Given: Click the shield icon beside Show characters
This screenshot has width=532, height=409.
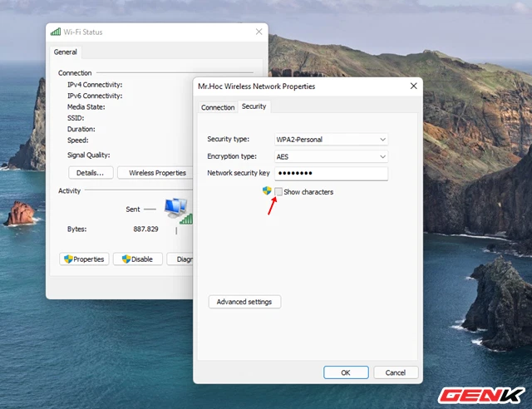Looking at the screenshot, I should tap(267, 191).
